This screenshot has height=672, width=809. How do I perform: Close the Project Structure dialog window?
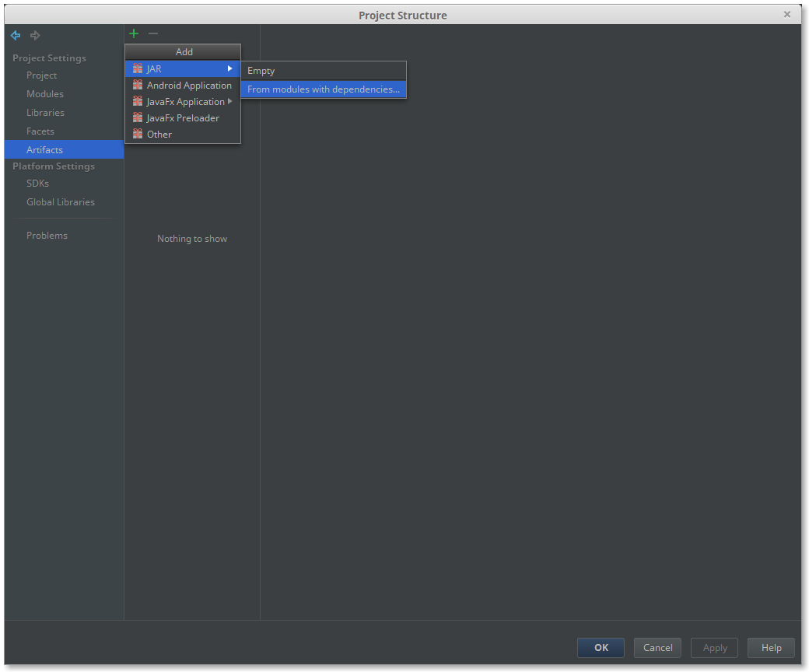787,14
